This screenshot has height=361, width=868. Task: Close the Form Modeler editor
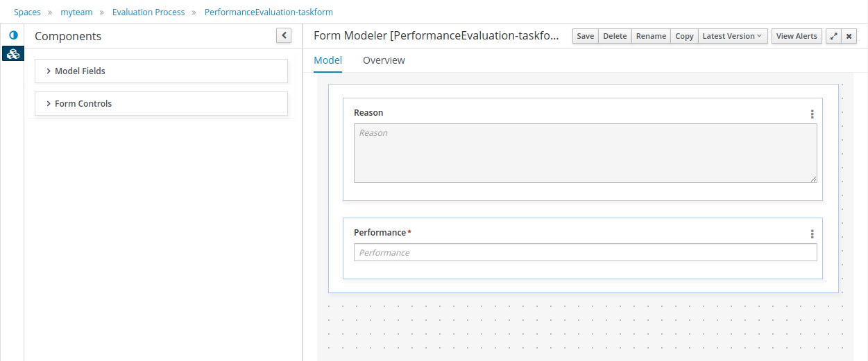[849, 36]
